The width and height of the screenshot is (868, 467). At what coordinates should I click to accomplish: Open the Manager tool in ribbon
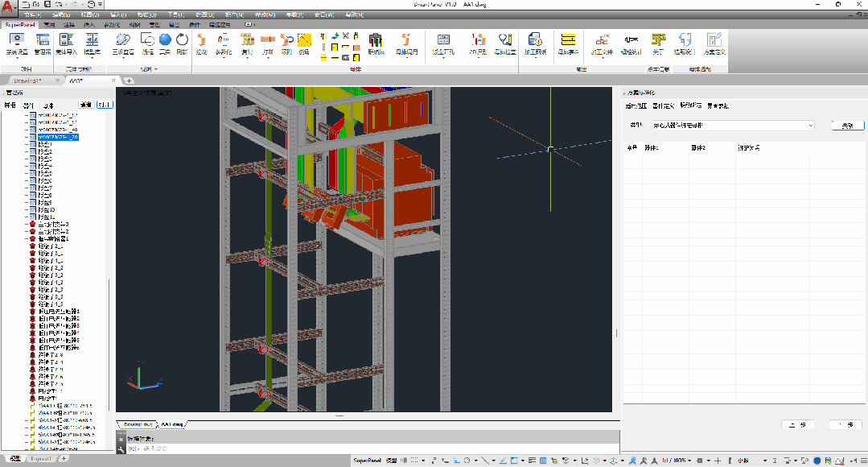point(43,43)
